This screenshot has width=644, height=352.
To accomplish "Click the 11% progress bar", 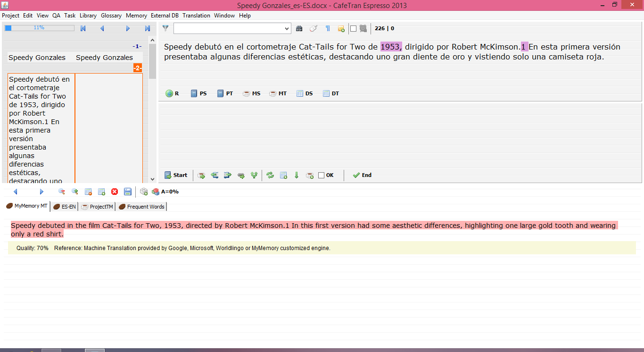I will tap(39, 28).
